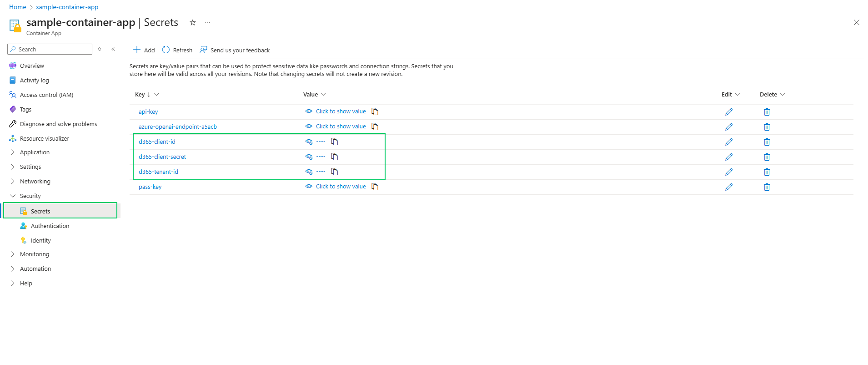Copy the d365-tenant-id value
This screenshot has width=868, height=365.
(335, 172)
